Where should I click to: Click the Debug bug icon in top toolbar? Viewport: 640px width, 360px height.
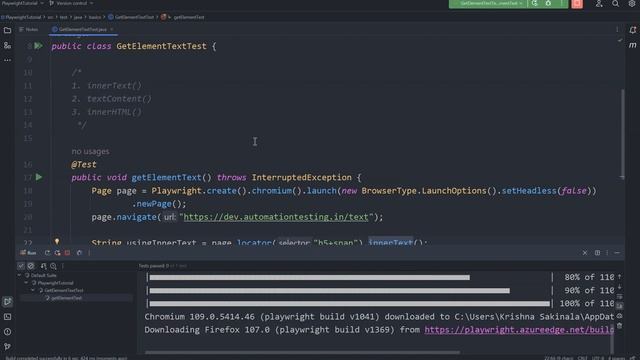[548, 3]
